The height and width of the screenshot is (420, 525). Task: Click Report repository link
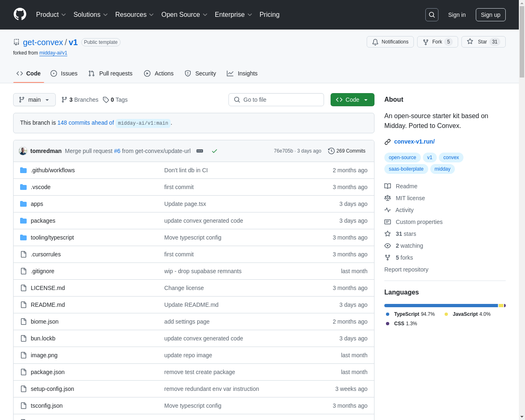pyautogui.click(x=406, y=269)
